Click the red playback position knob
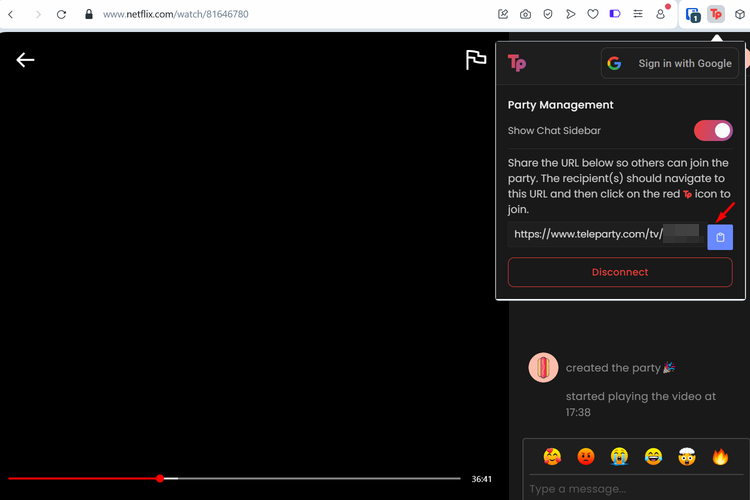Viewport: 750px width, 500px height. tap(160, 478)
